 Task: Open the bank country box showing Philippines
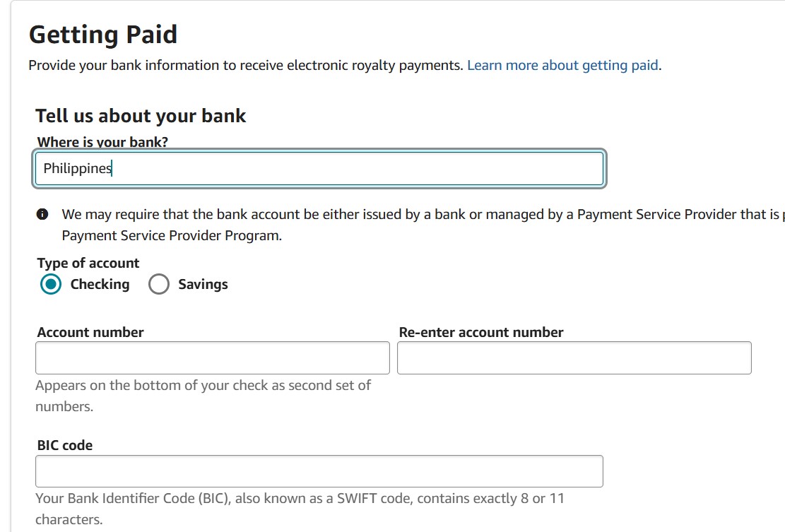coord(319,169)
